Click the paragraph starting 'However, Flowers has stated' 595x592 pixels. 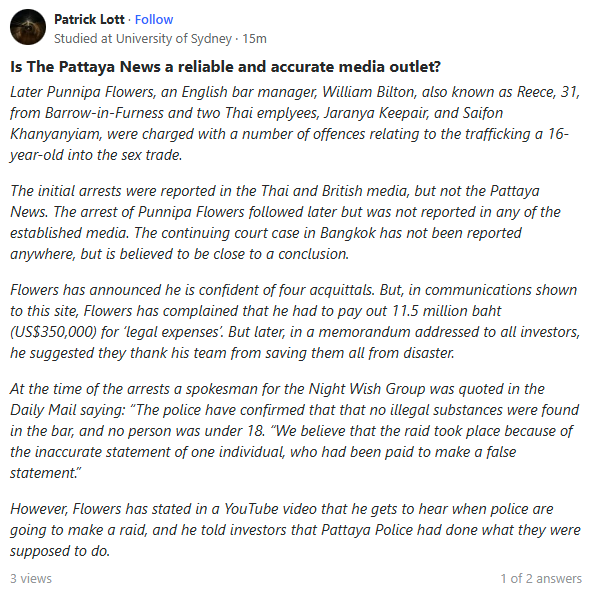[295, 530]
